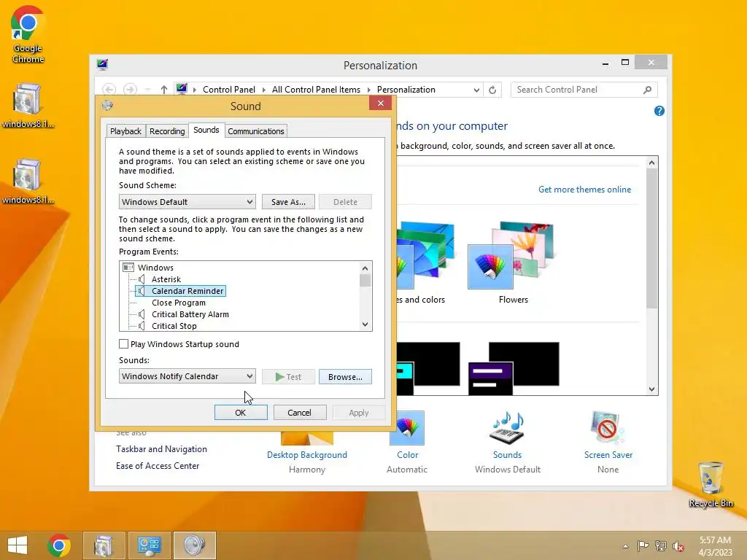Switch to the Playback tab
The height and width of the screenshot is (560, 747).
125,131
